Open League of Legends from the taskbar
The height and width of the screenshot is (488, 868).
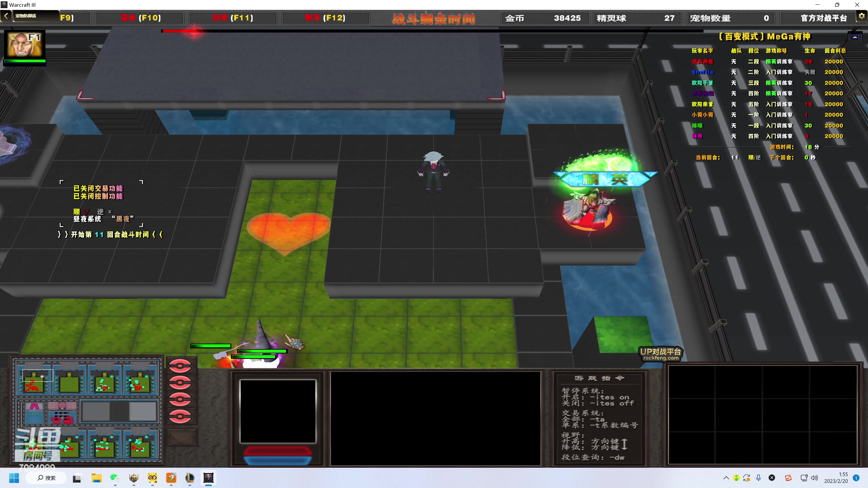pyautogui.click(x=190, y=478)
